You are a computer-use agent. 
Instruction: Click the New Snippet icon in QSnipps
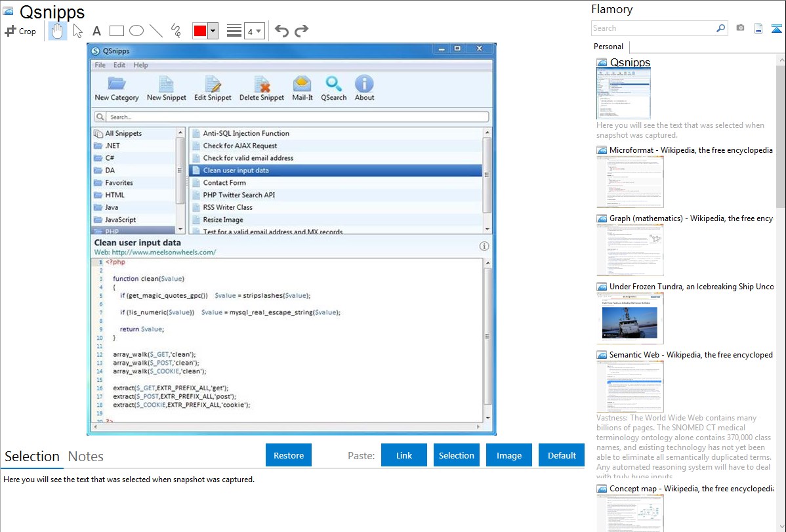pos(167,84)
